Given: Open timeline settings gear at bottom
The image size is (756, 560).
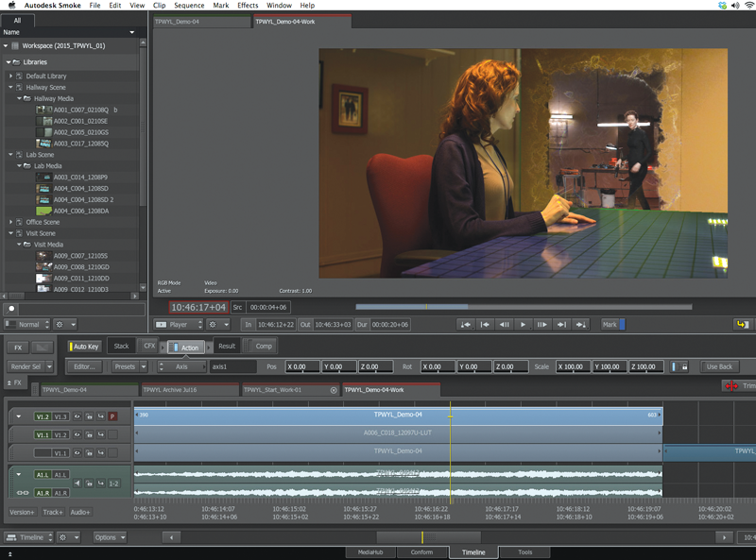Looking at the screenshot, I should [67, 537].
